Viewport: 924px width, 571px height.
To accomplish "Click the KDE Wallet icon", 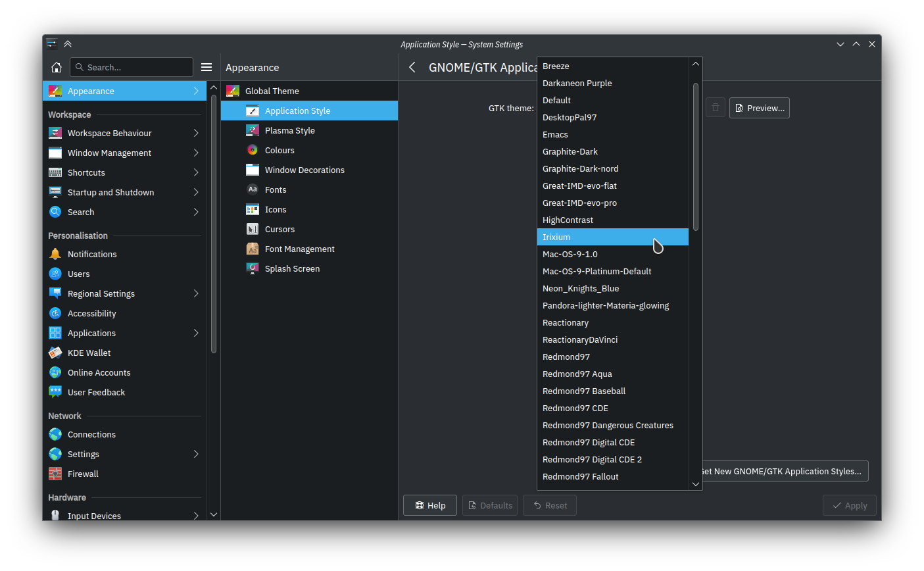I will [x=55, y=353].
